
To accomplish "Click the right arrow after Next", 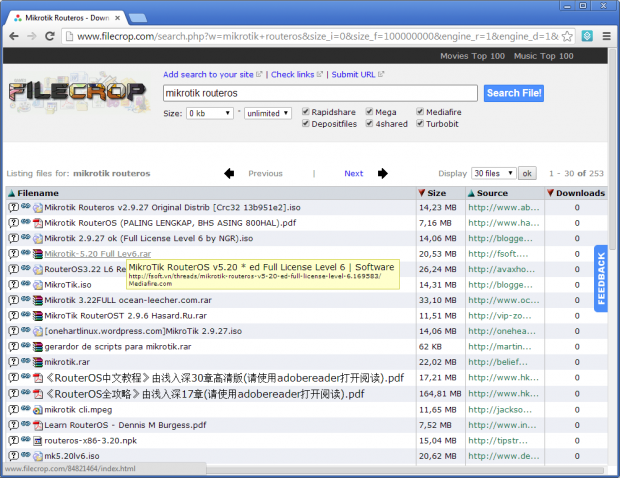I will coord(382,173).
